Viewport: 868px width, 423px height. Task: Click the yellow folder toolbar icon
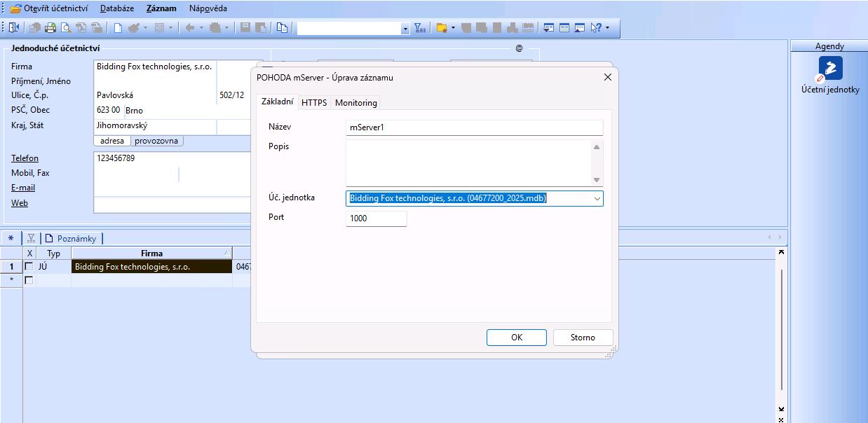(x=441, y=28)
